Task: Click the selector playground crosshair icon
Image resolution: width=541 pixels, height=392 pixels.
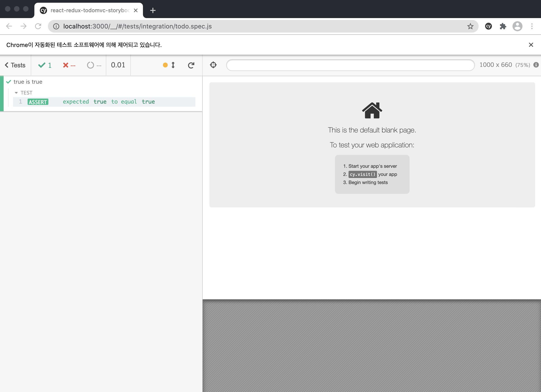Action: point(213,65)
